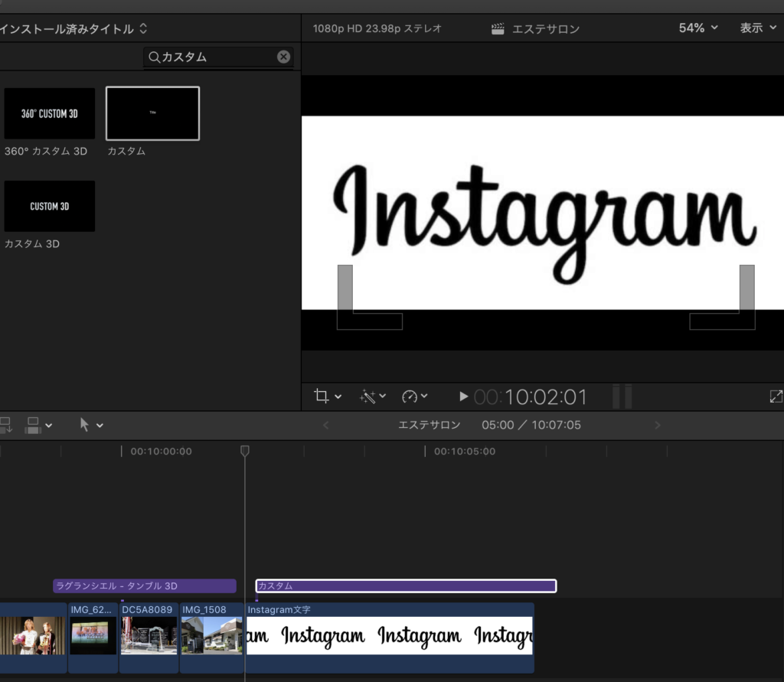The height and width of the screenshot is (682, 784).
Task: Click the magnifier icon in title search
Action: (x=154, y=57)
